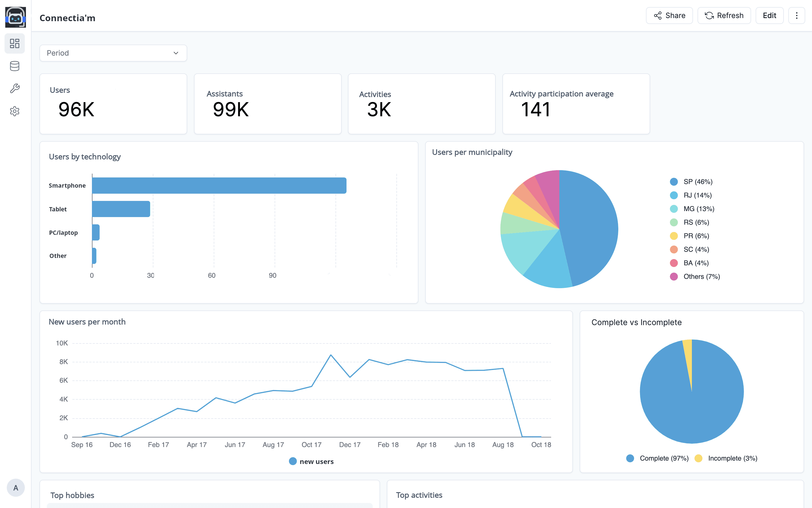Open the three-dot more options menu

click(796, 16)
